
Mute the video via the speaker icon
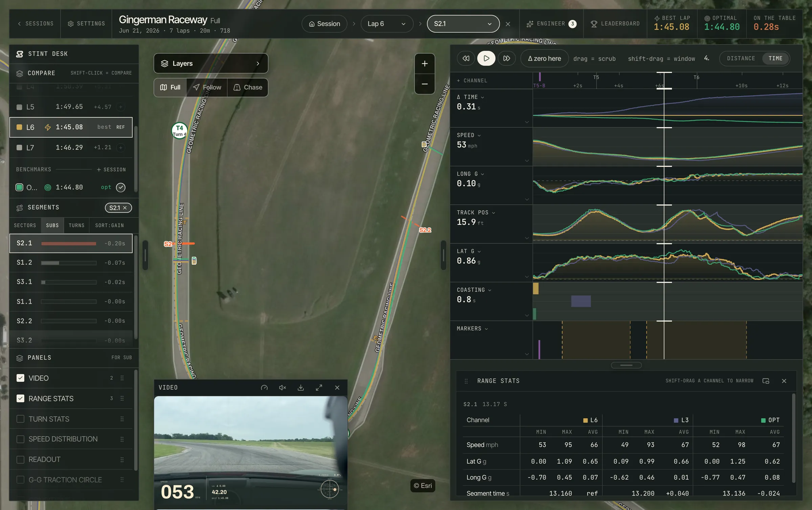tap(282, 388)
